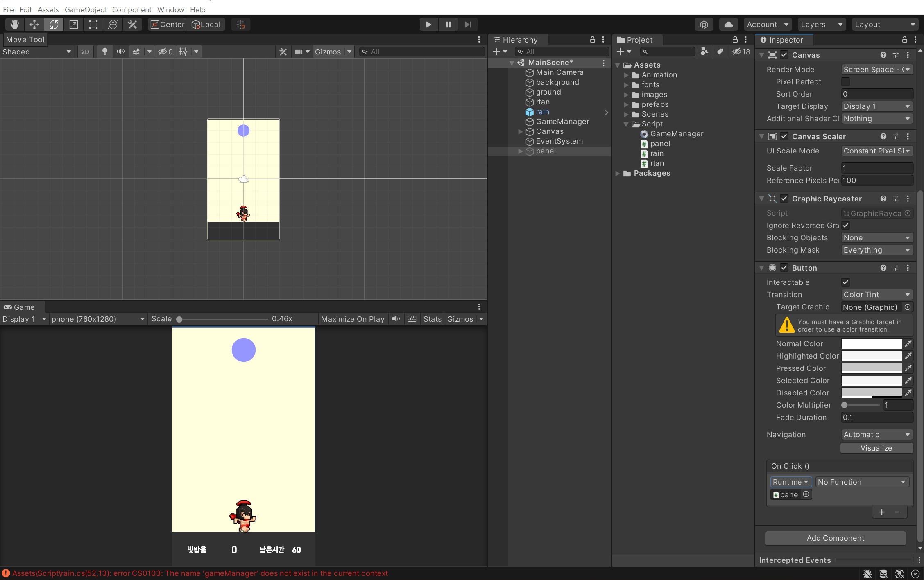Open Navigation dropdown
The image size is (924, 580).
click(877, 435)
